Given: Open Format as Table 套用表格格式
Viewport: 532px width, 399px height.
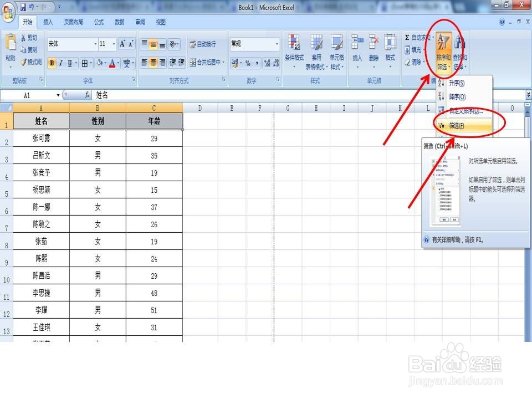Looking at the screenshot, I should click(316, 52).
